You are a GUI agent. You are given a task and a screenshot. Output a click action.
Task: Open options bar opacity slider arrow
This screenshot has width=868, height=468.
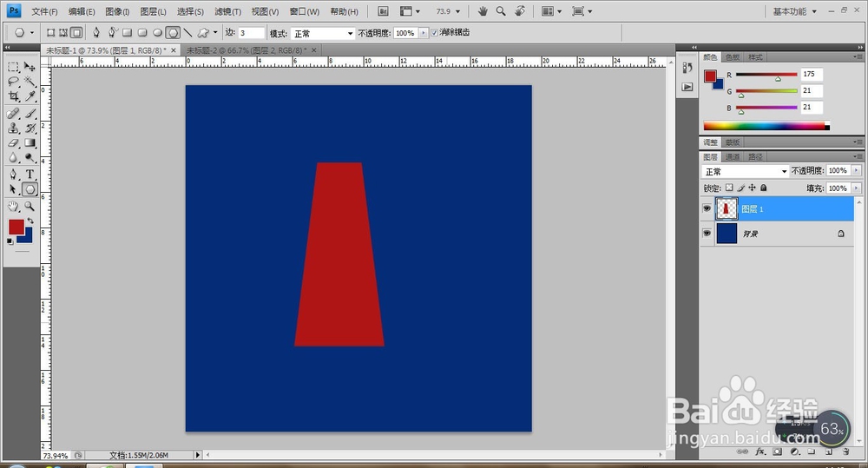(x=424, y=33)
